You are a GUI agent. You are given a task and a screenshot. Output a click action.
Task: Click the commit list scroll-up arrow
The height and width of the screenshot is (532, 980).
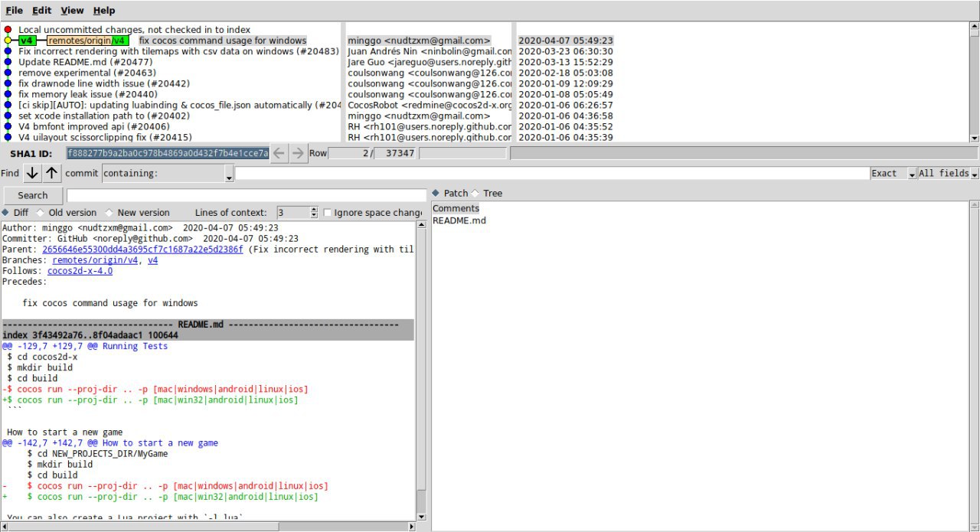click(974, 25)
